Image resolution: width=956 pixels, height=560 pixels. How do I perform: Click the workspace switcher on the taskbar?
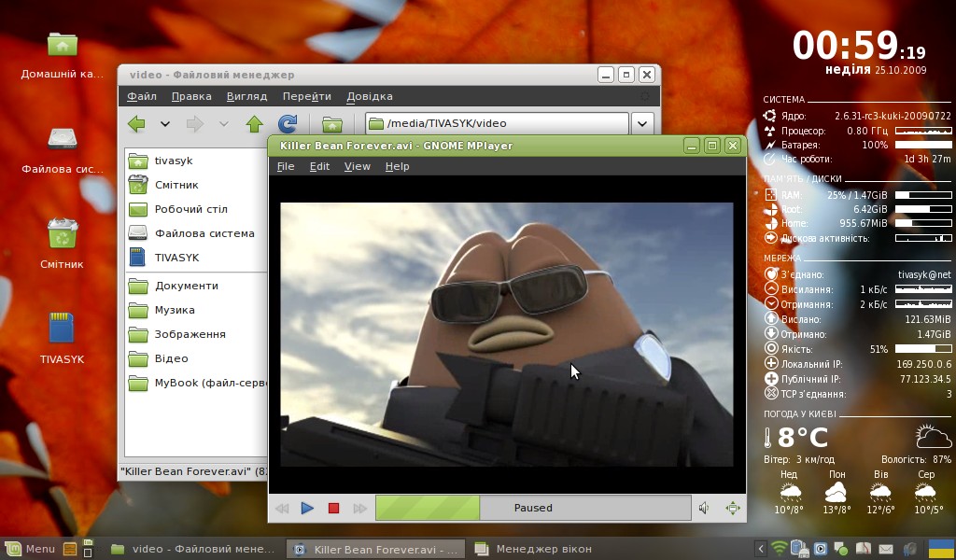88,549
